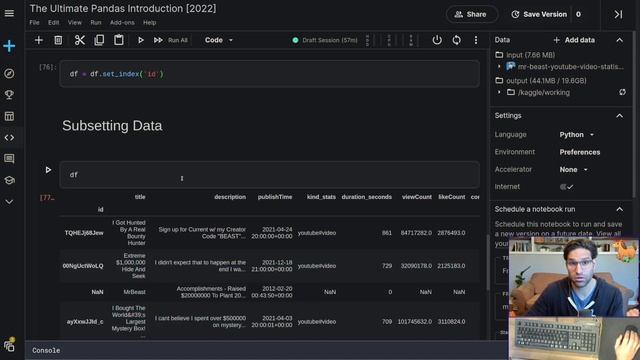Delete cell with trash icon
Viewport: 640px width, 360px height.
[58, 40]
